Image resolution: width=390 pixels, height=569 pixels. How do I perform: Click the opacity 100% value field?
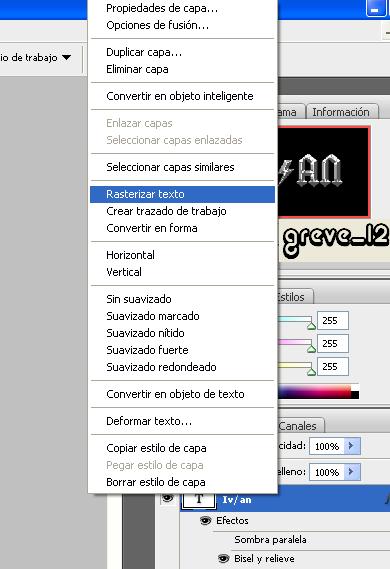click(x=327, y=446)
